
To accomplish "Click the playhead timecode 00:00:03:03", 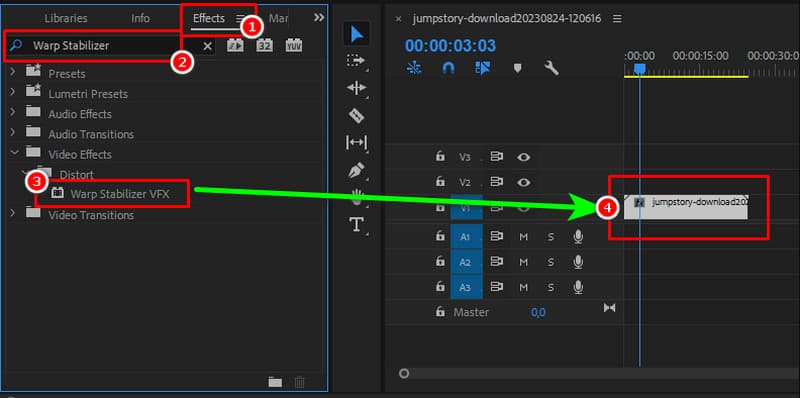I will [450, 46].
